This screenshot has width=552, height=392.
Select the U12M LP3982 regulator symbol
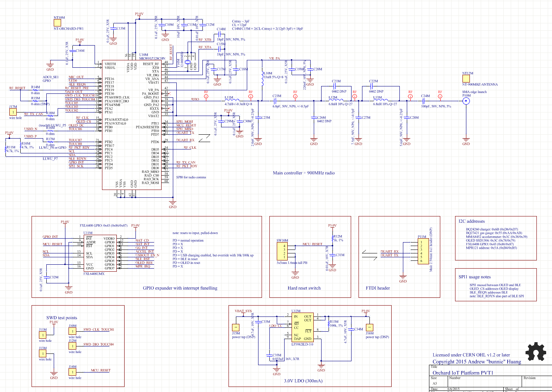(x=302, y=327)
